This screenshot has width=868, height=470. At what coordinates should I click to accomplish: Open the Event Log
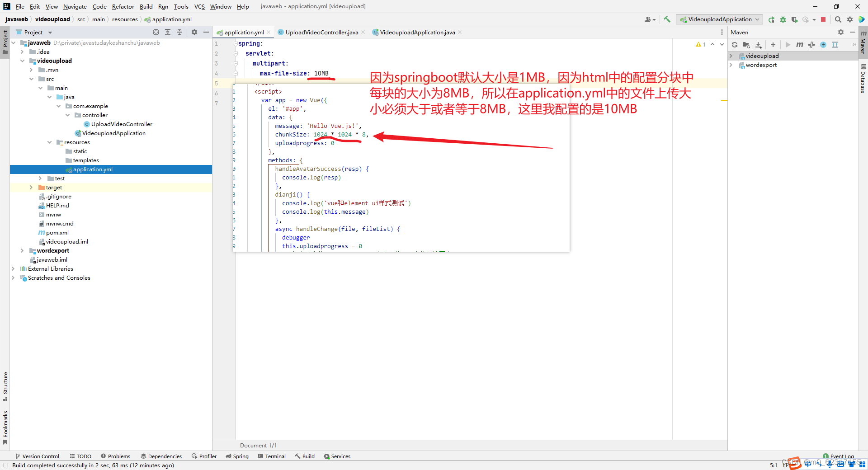838,456
